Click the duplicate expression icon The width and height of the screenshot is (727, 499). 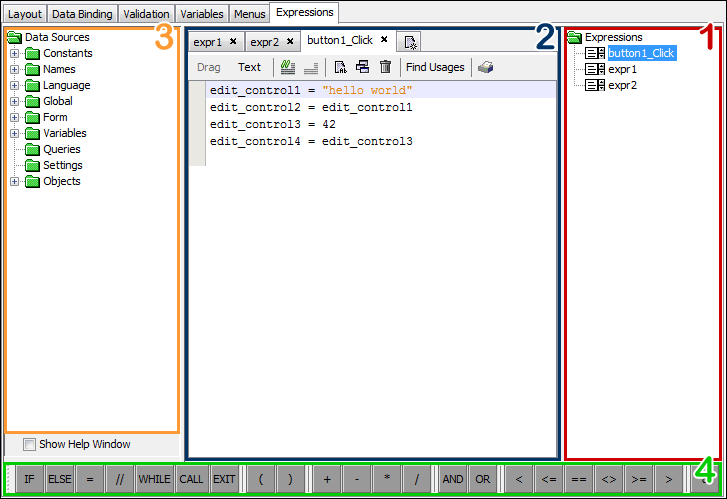pyautogui.click(x=362, y=67)
